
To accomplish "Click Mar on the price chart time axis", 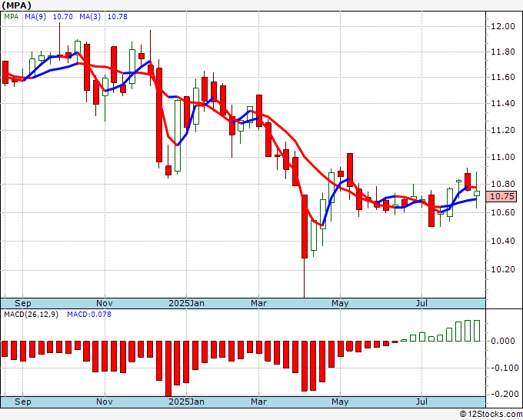I will click(x=259, y=303).
